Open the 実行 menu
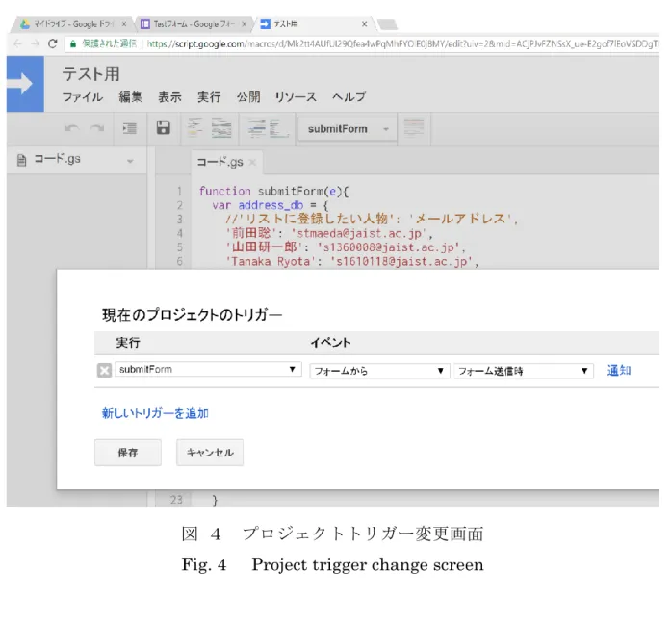 (x=209, y=97)
